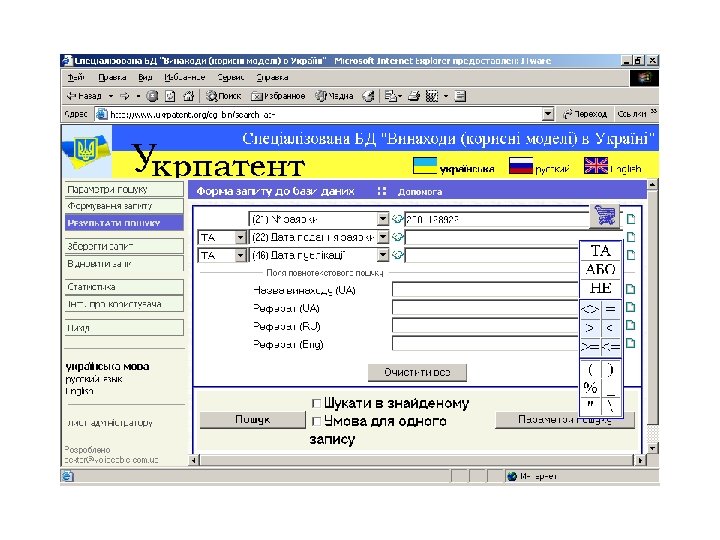Open the address bar dropdown arrow
The width and height of the screenshot is (720, 540).
tap(548, 114)
